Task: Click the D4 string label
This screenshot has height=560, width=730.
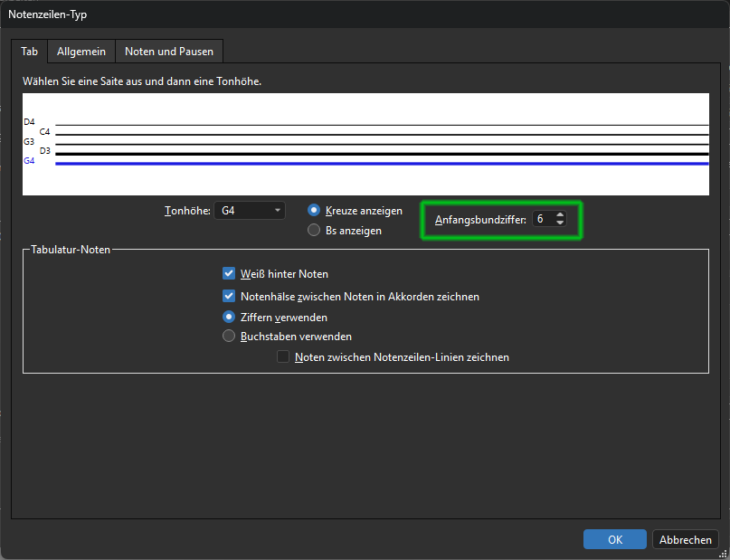Action: 29,122
